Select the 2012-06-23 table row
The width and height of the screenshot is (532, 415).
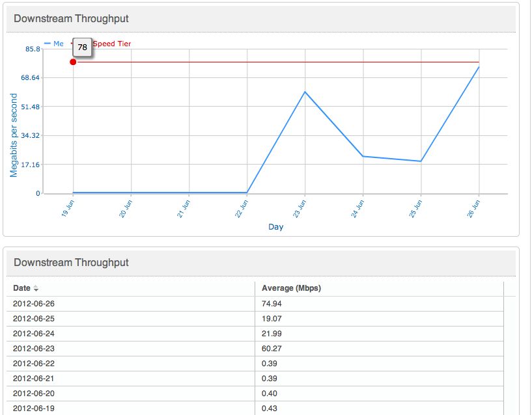[x=255, y=349]
